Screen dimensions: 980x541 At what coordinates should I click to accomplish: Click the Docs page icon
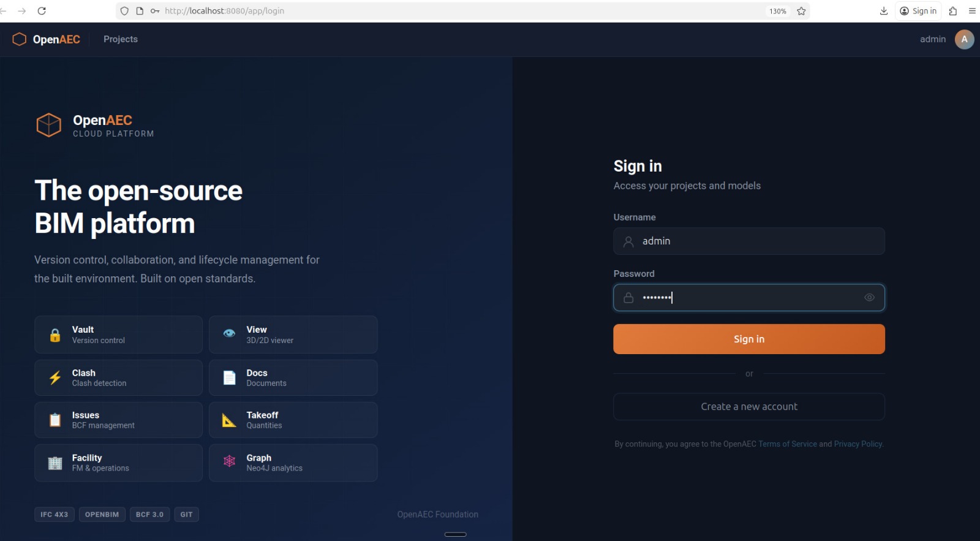coord(230,377)
